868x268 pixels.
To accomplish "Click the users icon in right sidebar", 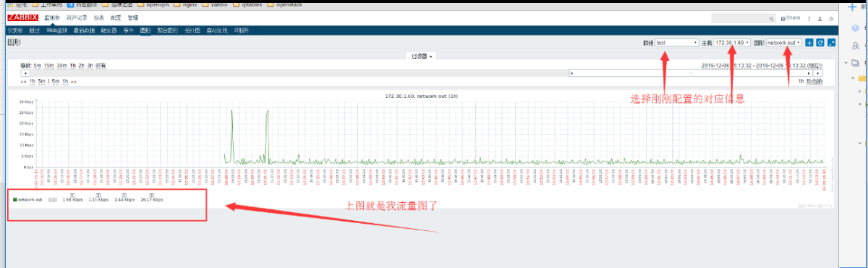I will coord(856,46).
